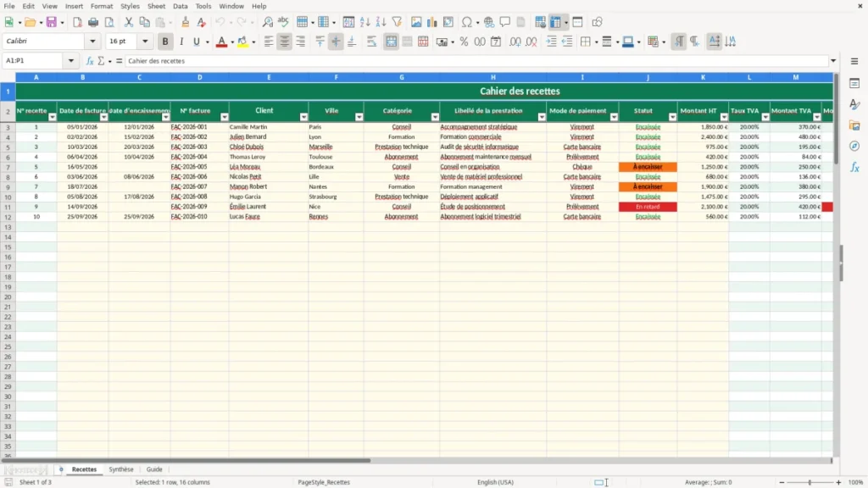868x488 pixels.
Task: Open the Function Wizard fx button
Action: pos(90,61)
